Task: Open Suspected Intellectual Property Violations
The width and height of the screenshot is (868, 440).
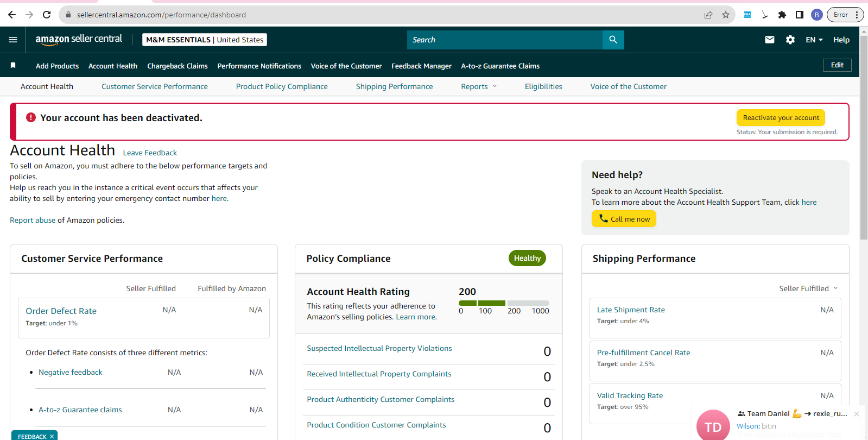Action: pos(379,348)
